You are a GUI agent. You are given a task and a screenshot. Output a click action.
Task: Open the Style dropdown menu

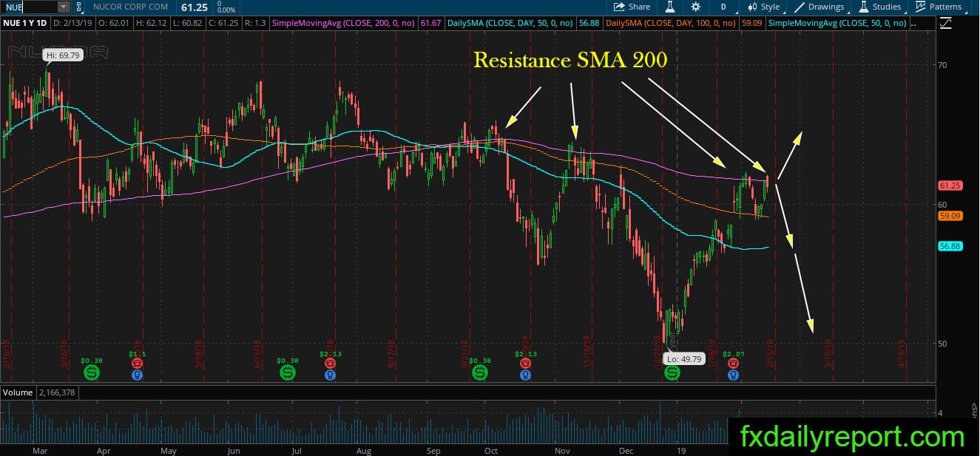tap(764, 7)
